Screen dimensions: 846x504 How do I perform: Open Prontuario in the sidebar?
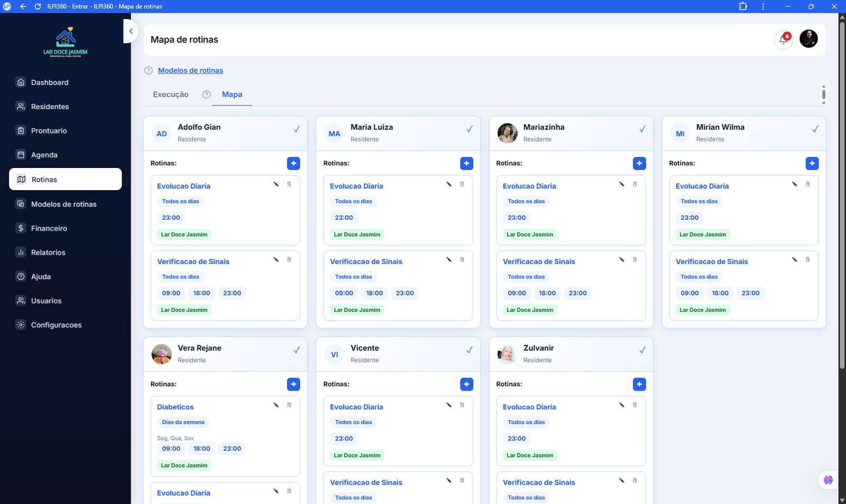66,131
